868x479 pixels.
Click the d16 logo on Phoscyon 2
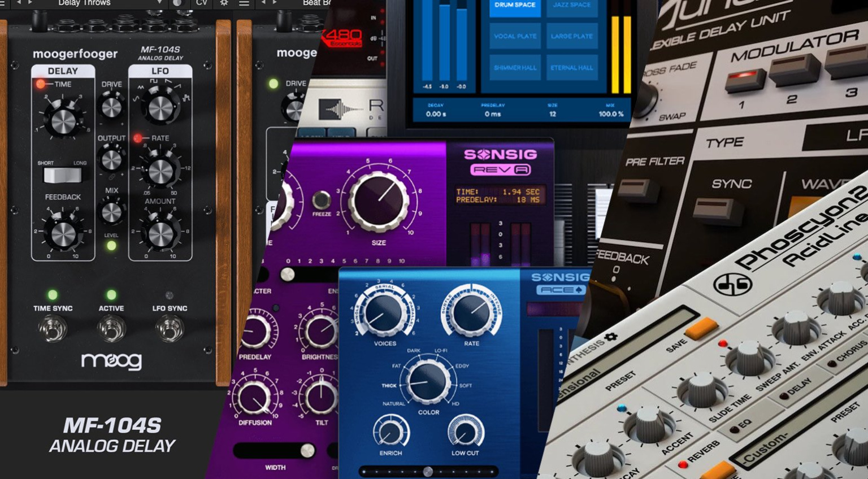coord(732,284)
